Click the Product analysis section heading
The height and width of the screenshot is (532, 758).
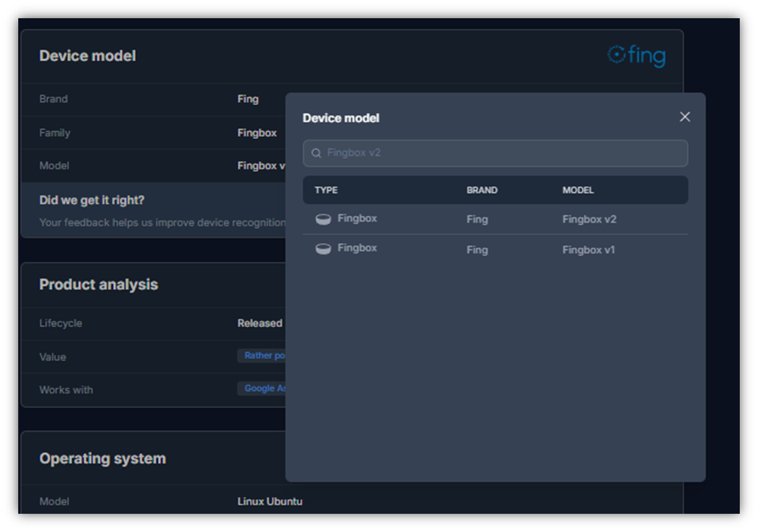point(99,284)
